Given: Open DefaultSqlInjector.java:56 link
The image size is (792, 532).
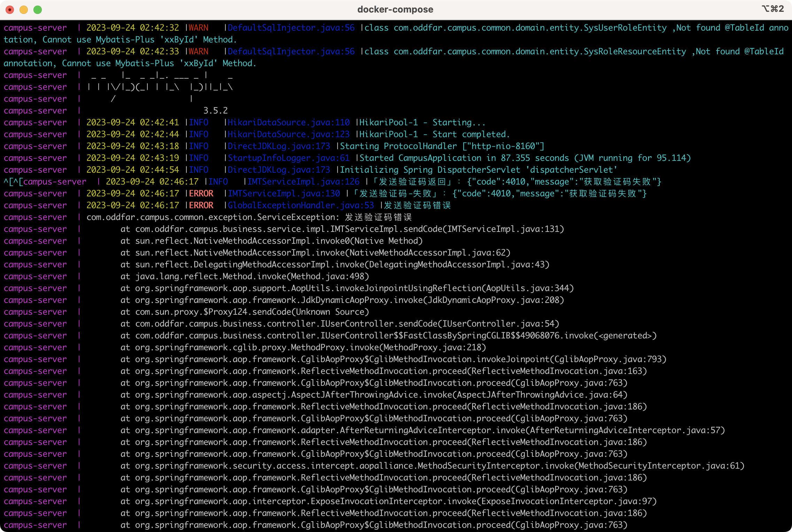Looking at the screenshot, I should (x=290, y=28).
